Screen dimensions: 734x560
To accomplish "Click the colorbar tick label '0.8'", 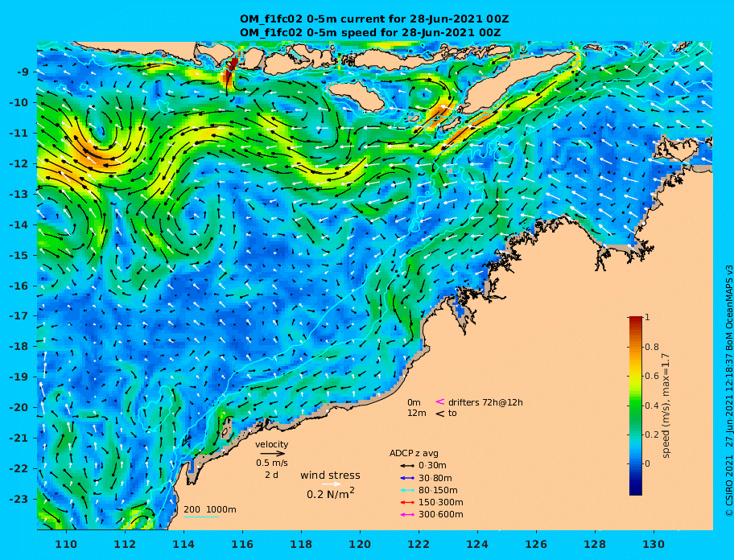I will pyautogui.click(x=652, y=347).
